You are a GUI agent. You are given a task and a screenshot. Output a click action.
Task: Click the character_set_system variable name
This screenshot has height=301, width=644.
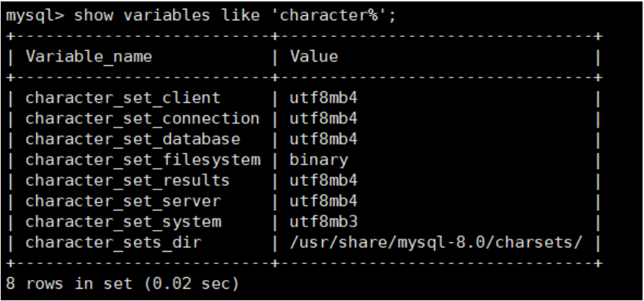pyautogui.click(x=123, y=221)
